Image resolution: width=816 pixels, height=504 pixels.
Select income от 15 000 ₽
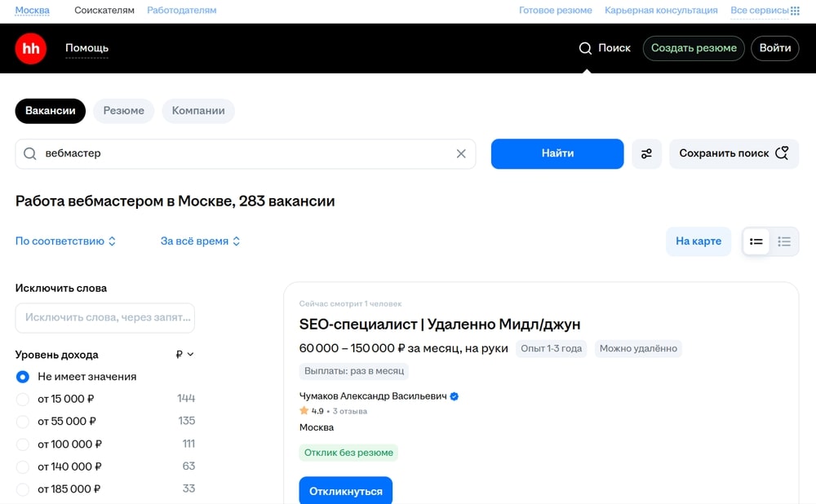22,399
